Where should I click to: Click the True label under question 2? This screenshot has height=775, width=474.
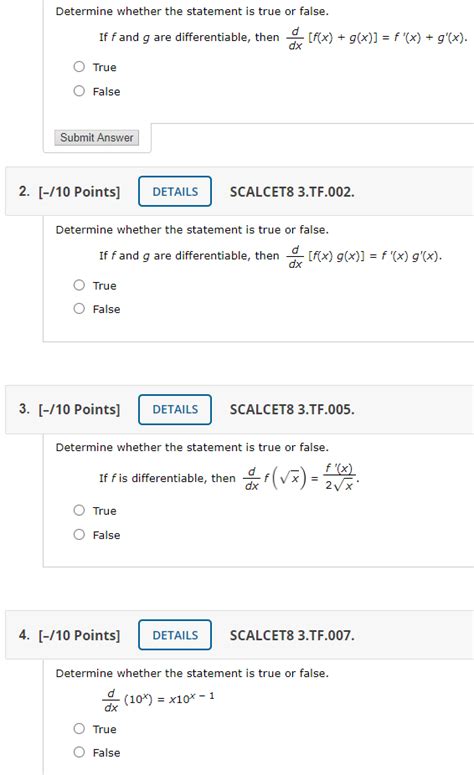click(104, 286)
